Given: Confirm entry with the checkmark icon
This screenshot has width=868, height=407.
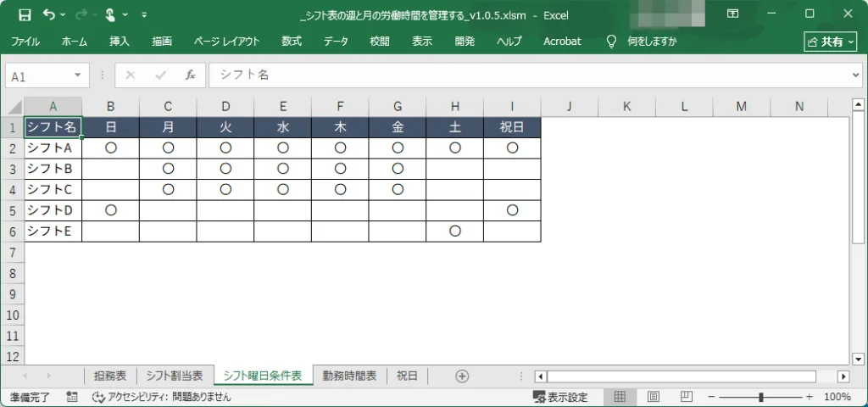Looking at the screenshot, I should pyautogui.click(x=160, y=75).
